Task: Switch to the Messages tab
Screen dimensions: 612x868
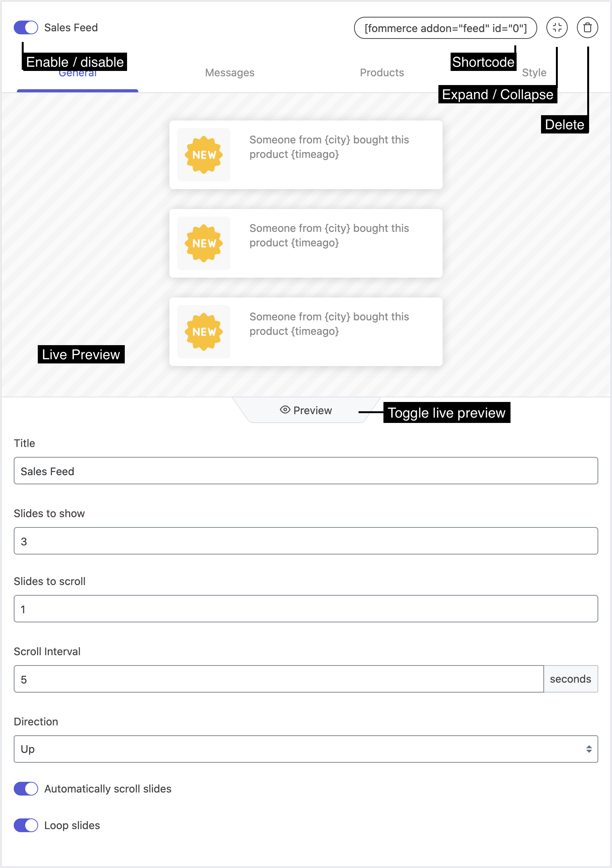Action: pyautogui.click(x=230, y=72)
